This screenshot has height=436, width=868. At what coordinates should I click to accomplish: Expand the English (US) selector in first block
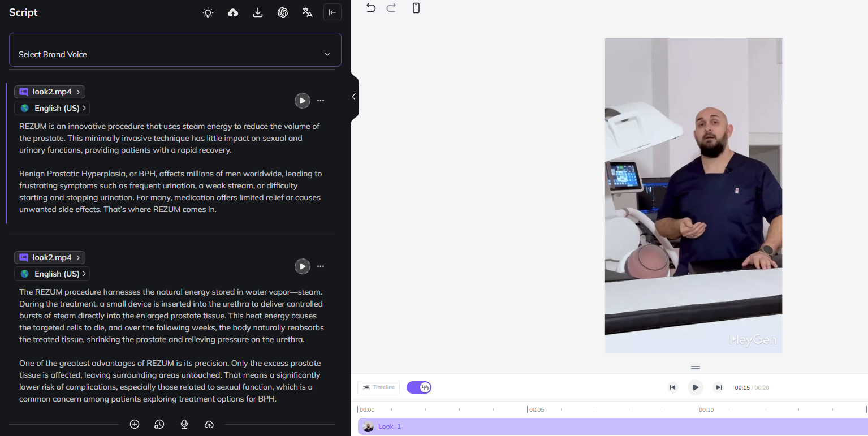click(53, 108)
